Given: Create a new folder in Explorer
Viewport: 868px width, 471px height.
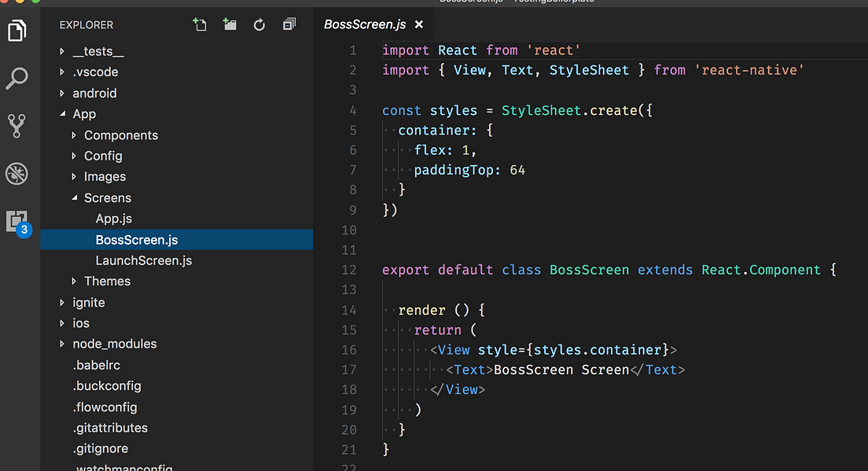Looking at the screenshot, I should pyautogui.click(x=230, y=25).
